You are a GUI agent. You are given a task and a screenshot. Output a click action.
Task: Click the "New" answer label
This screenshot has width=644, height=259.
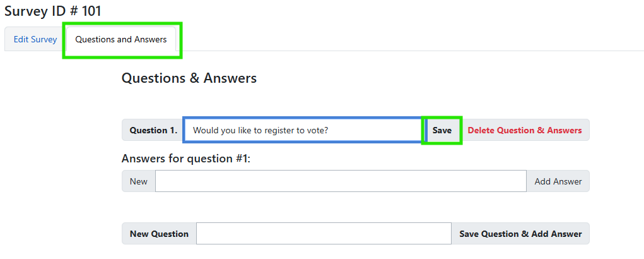[139, 181]
